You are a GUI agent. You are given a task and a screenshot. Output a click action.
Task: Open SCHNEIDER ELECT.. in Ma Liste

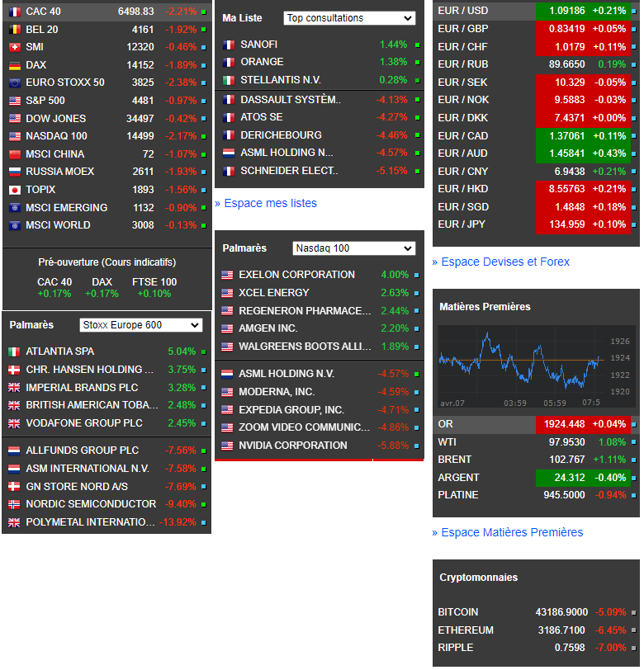(x=320, y=172)
